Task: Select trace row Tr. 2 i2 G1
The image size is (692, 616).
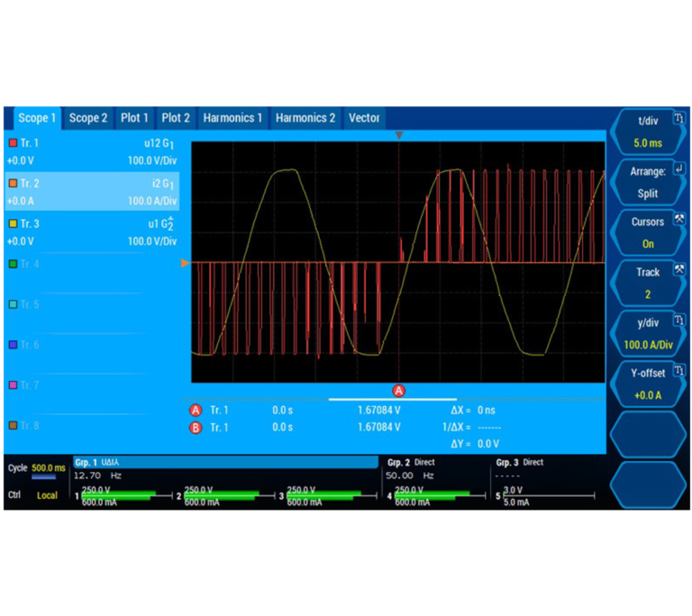Action: point(92,192)
